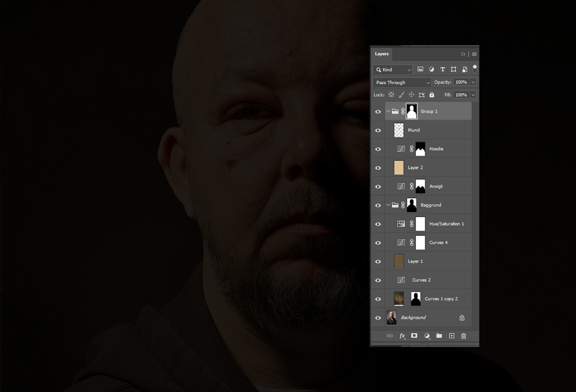Select Group 1 layer mask thumbnail
Image resolution: width=576 pixels, height=392 pixels.
[412, 111]
